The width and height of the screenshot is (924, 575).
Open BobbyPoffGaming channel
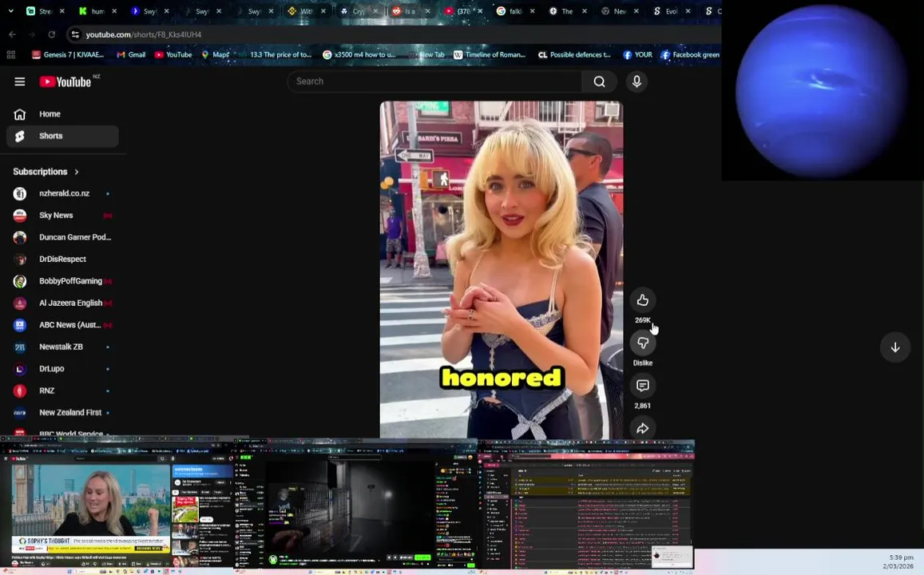click(x=62, y=281)
